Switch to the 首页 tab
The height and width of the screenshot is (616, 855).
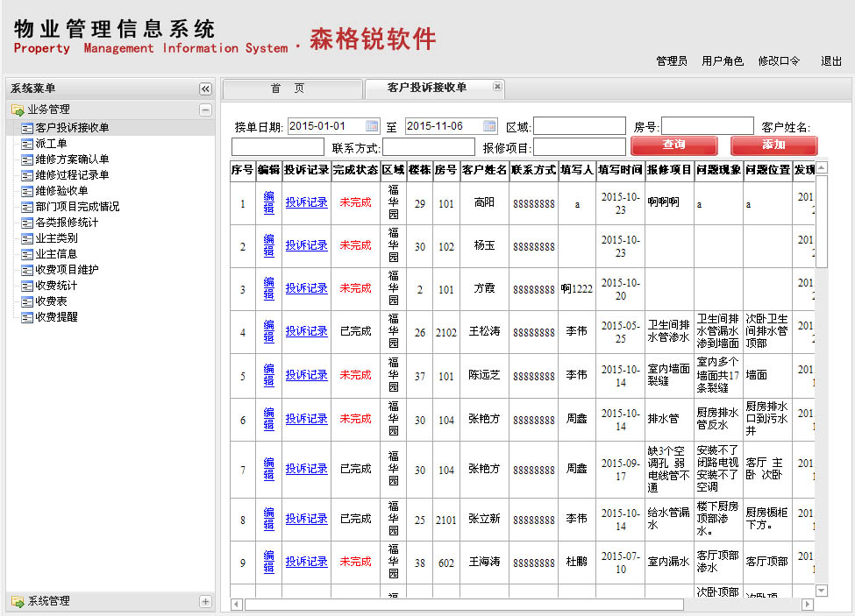288,89
